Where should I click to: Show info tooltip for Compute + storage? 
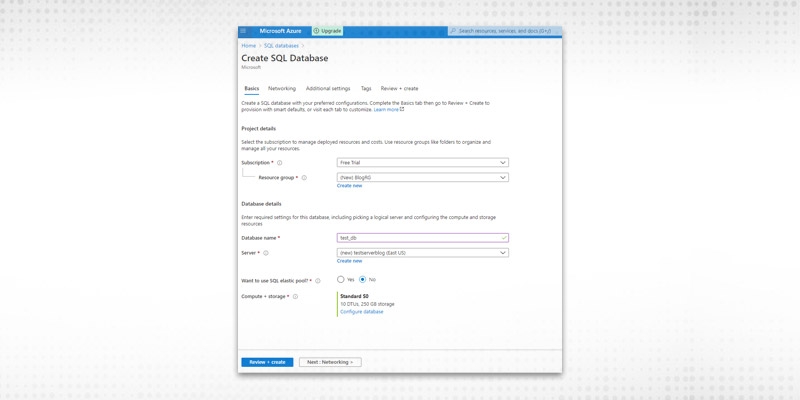(295, 296)
